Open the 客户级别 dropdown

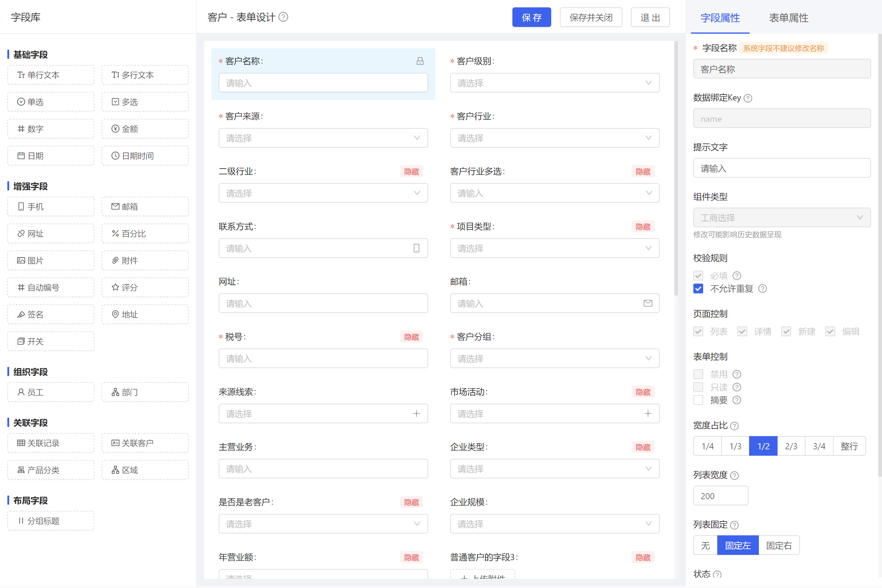(x=554, y=83)
